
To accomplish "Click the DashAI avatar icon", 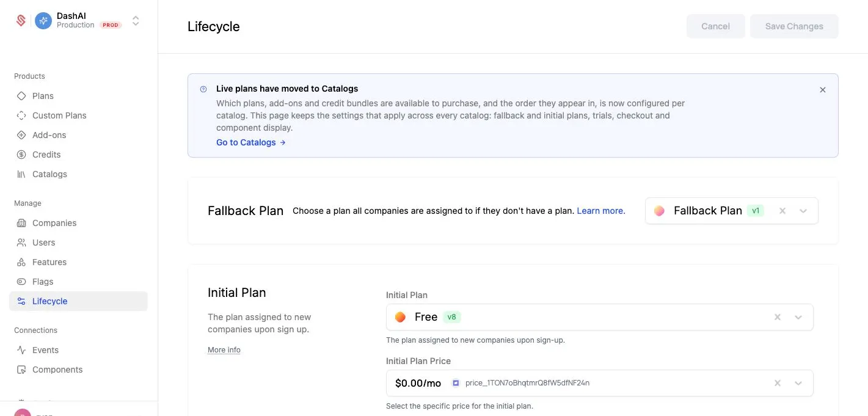I will pos(43,21).
